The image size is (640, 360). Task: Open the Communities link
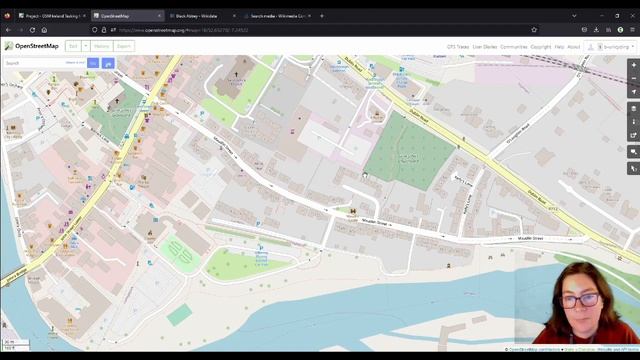(x=514, y=47)
